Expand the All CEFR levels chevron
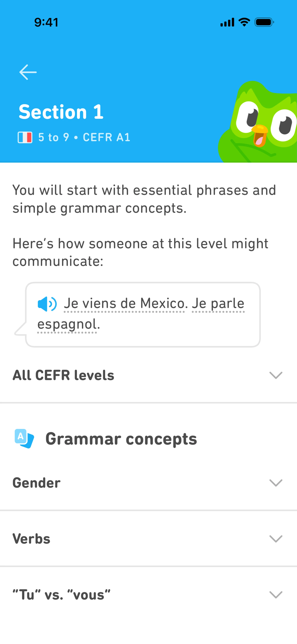The height and width of the screenshot is (644, 297). tap(276, 375)
